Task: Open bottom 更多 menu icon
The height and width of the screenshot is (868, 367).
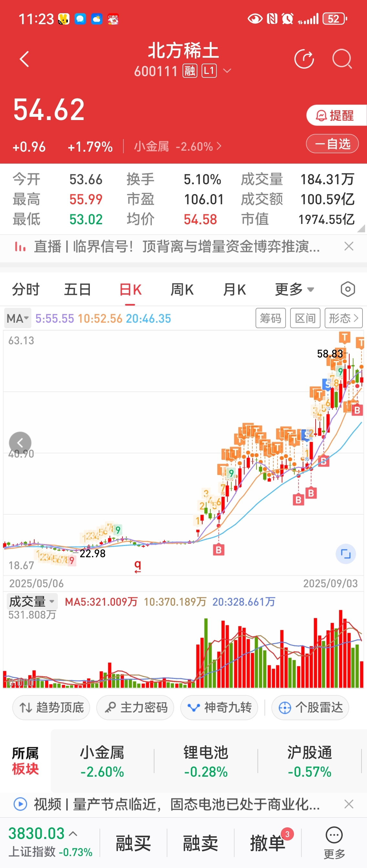Action: coord(334,843)
